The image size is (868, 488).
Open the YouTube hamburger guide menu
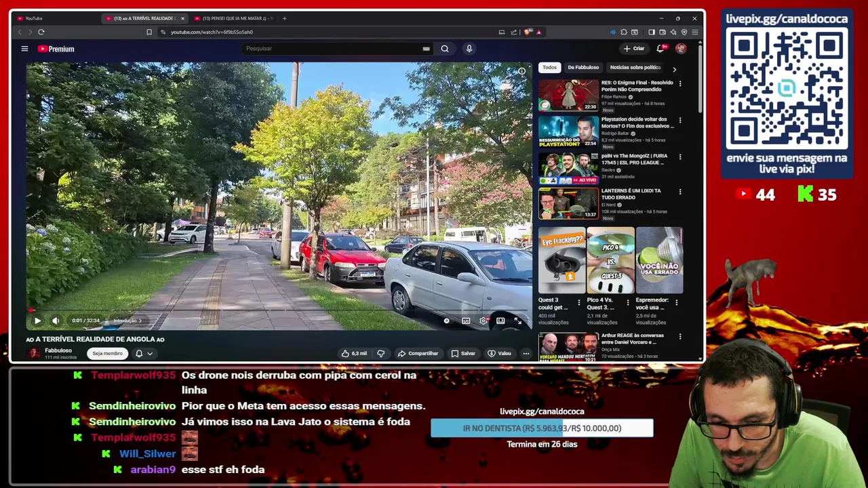coord(24,49)
